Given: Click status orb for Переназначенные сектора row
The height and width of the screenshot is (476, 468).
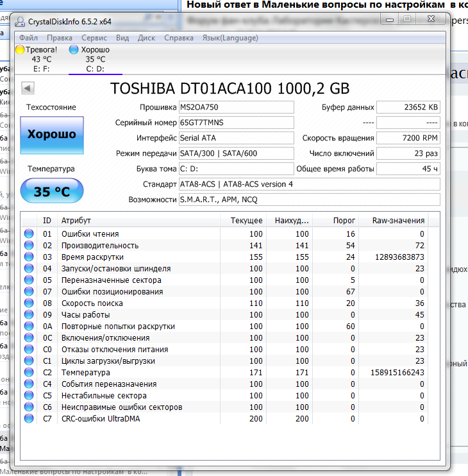Looking at the screenshot, I should point(29,280).
